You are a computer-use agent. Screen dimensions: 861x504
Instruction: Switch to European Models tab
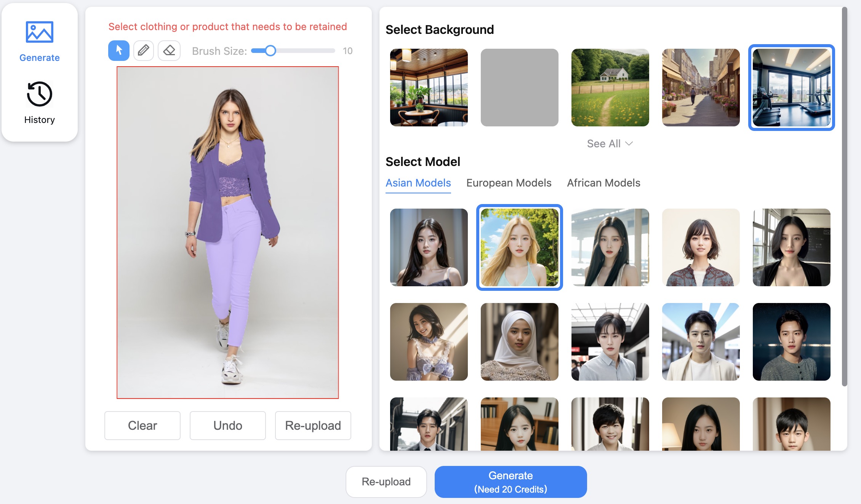click(x=509, y=183)
